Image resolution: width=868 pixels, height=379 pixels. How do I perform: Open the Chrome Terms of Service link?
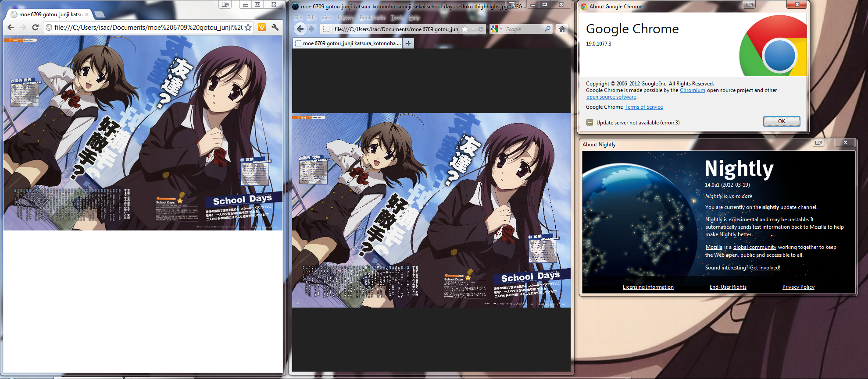click(x=643, y=107)
